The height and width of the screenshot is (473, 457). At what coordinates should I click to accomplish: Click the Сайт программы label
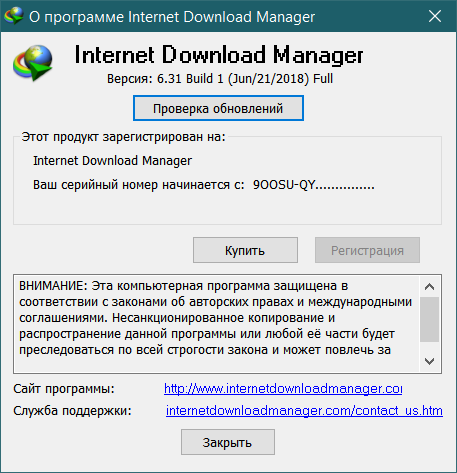(64, 389)
